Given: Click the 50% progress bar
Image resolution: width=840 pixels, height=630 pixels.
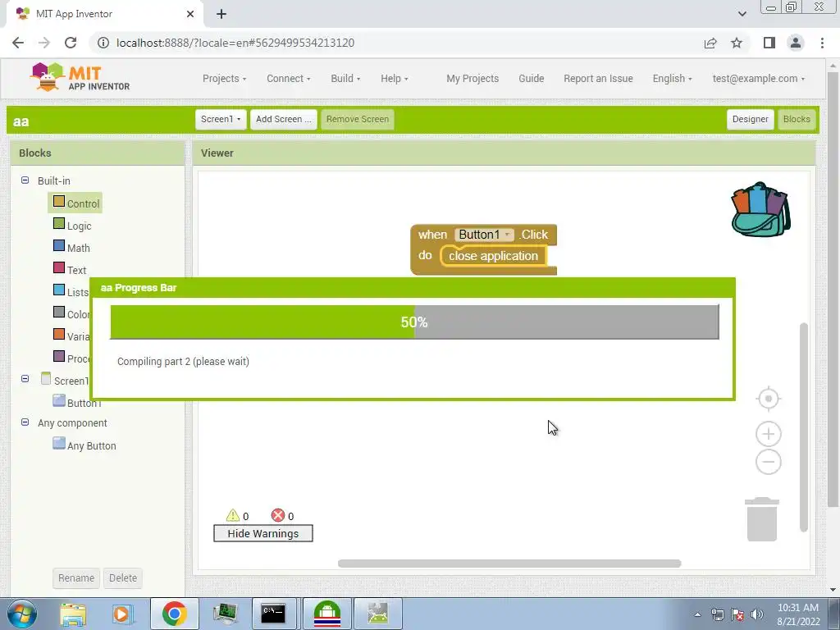Looking at the screenshot, I should point(414,322).
